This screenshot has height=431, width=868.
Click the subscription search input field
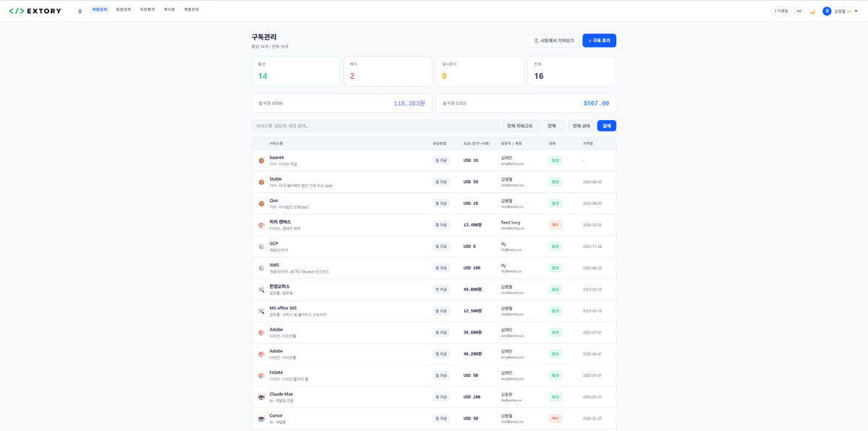click(x=375, y=126)
